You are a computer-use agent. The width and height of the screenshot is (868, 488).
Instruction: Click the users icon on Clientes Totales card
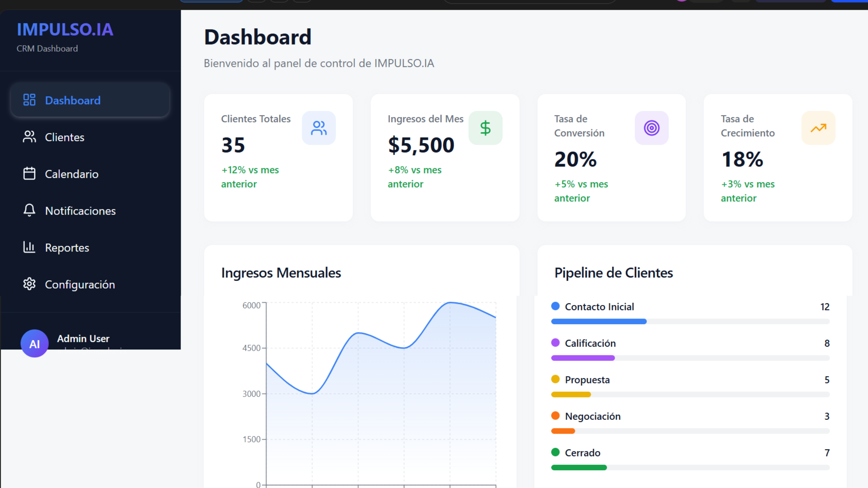click(319, 128)
